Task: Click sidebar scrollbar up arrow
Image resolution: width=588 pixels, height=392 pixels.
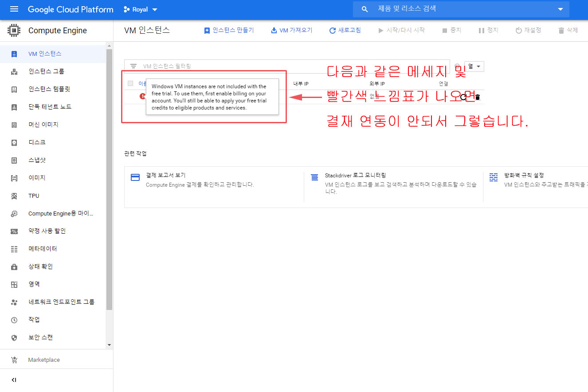Action: pyautogui.click(x=110, y=45)
